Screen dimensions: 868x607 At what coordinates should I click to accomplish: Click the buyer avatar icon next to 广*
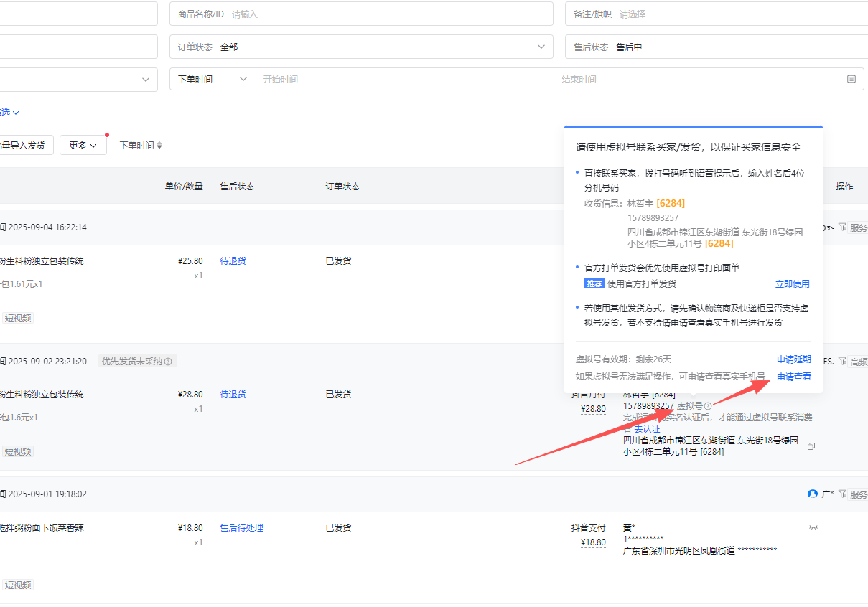[813, 494]
